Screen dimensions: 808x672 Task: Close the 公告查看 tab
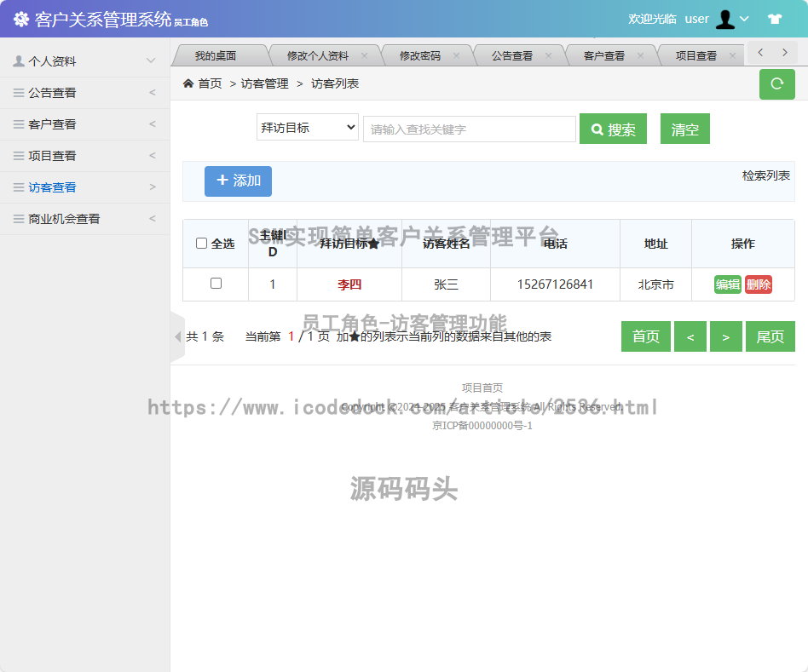coord(548,55)
